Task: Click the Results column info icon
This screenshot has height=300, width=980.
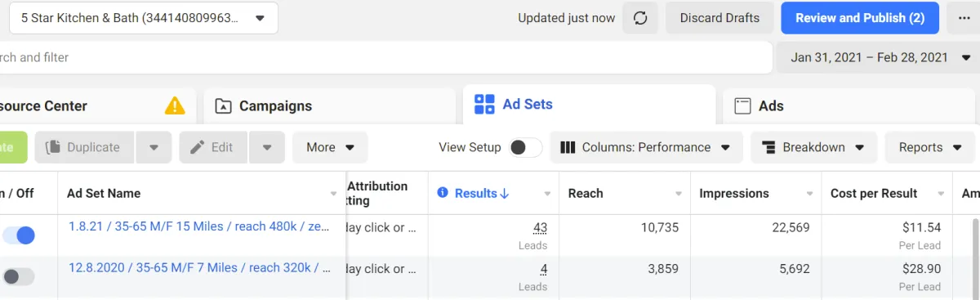Action: click(x=443, y=193)
